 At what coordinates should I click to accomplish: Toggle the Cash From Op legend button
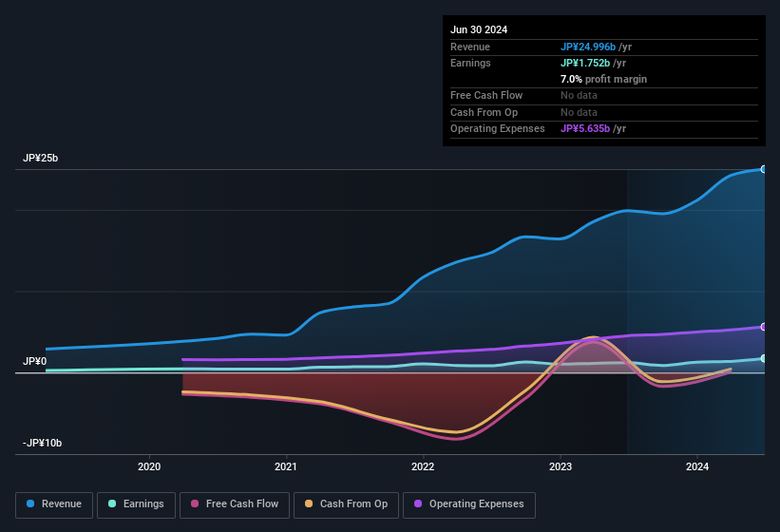pos(346,504)
